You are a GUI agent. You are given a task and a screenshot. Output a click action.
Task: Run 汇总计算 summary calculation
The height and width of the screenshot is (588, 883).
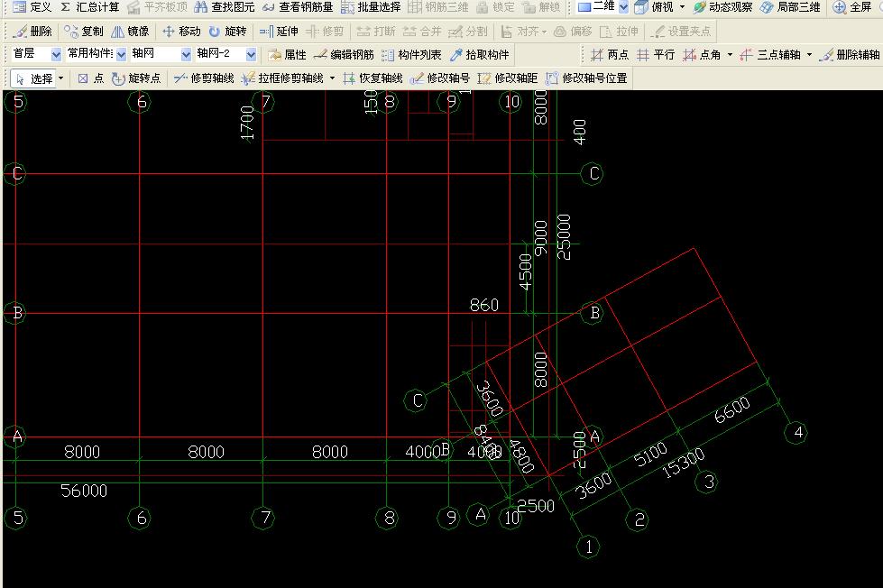[89, 7]
